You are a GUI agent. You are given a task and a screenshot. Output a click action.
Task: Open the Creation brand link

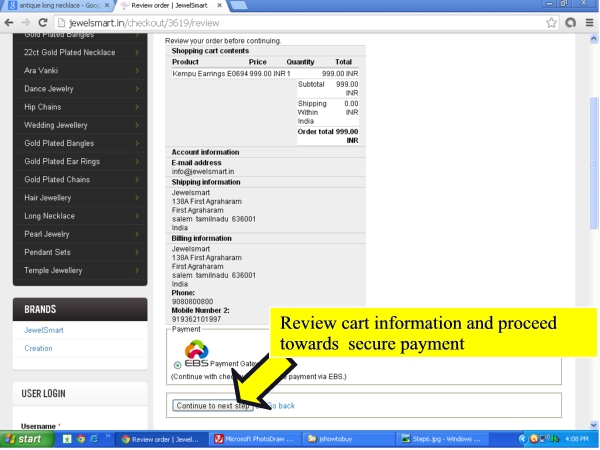[x=38, y=348]
